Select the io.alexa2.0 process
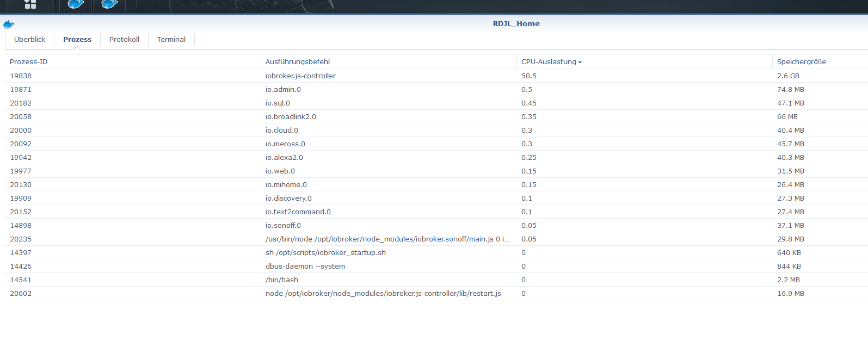The height and width of the screenshot is (341, 868). 284,158
